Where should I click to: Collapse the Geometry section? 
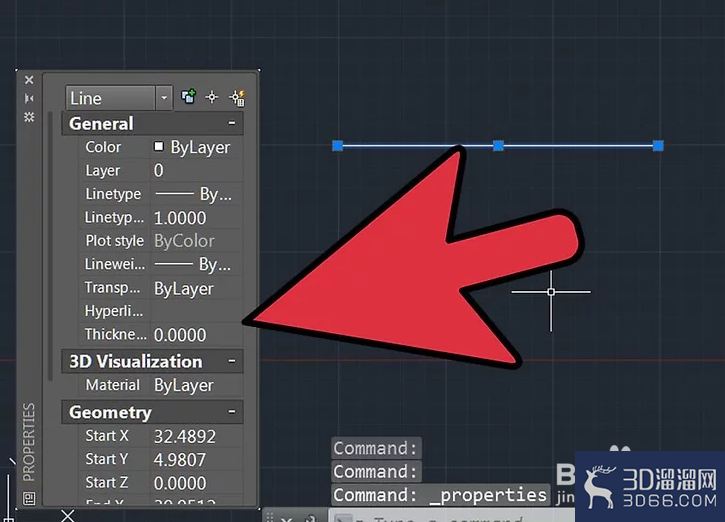[x=232, y=411]
